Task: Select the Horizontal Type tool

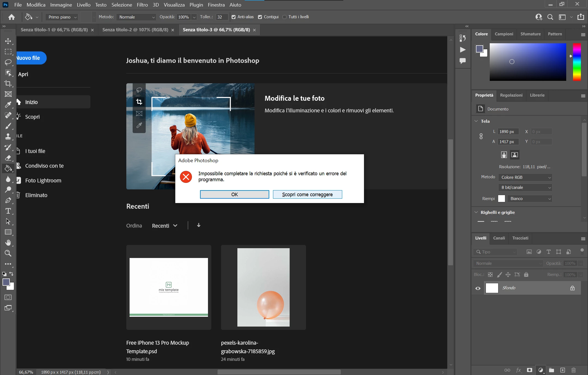Action: 8,211
